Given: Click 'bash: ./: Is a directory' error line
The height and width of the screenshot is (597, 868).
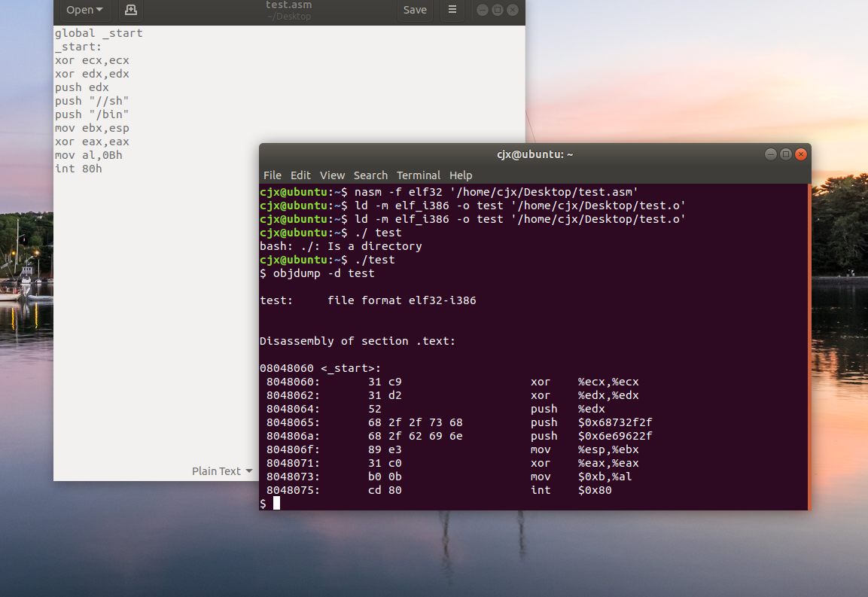Looking at the screenshot, I should pos(341,246).
